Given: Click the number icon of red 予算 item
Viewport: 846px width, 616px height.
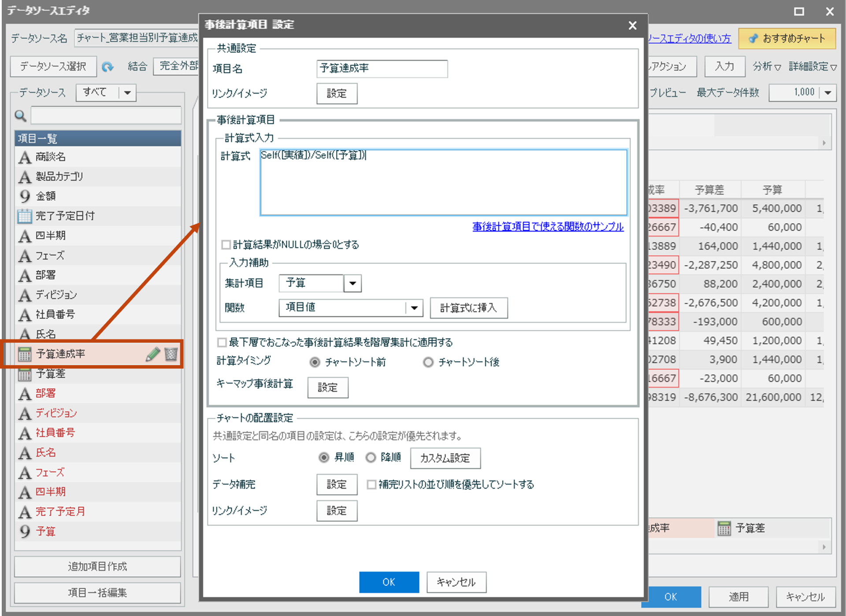Looking at the screenshot, I should coord(25,531).
